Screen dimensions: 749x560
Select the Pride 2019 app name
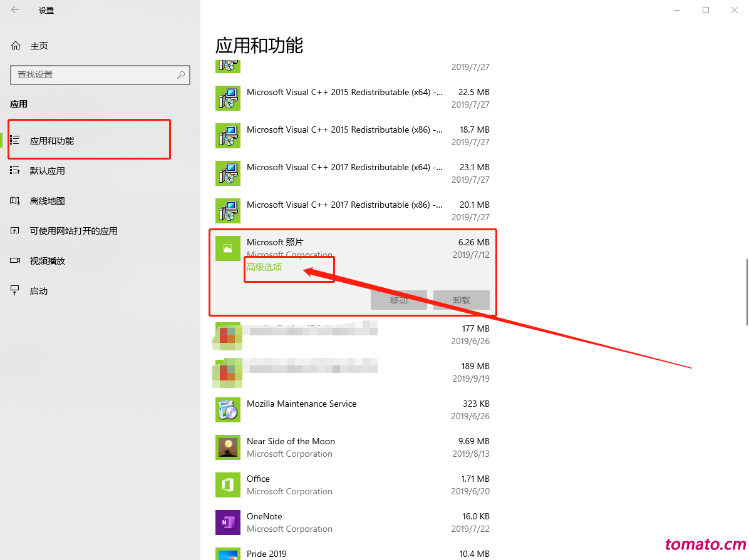(x=267, y=554)
